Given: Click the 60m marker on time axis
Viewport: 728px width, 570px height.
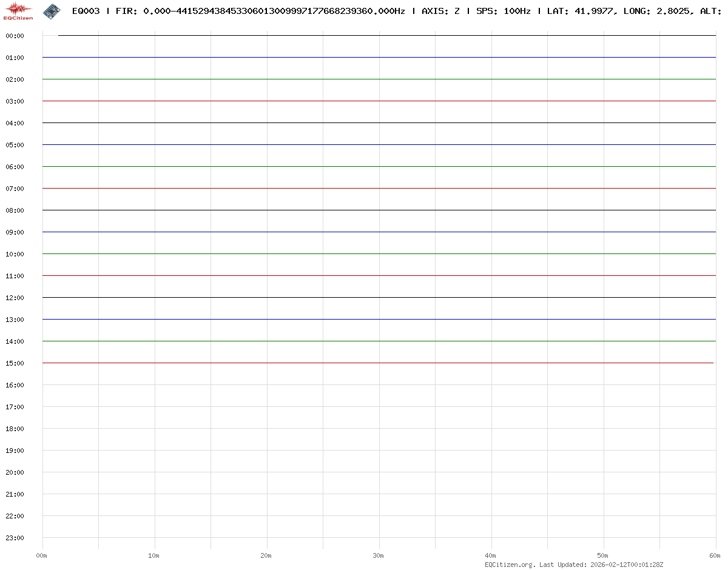Looking at the screenshot, I should 715,555.
